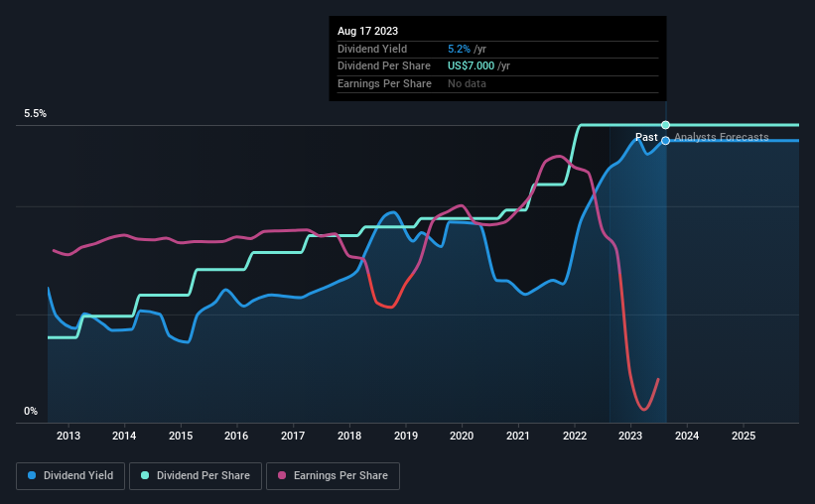Click the 2020 x-axis label
The image size is (815, 504).
coord(462,436)
